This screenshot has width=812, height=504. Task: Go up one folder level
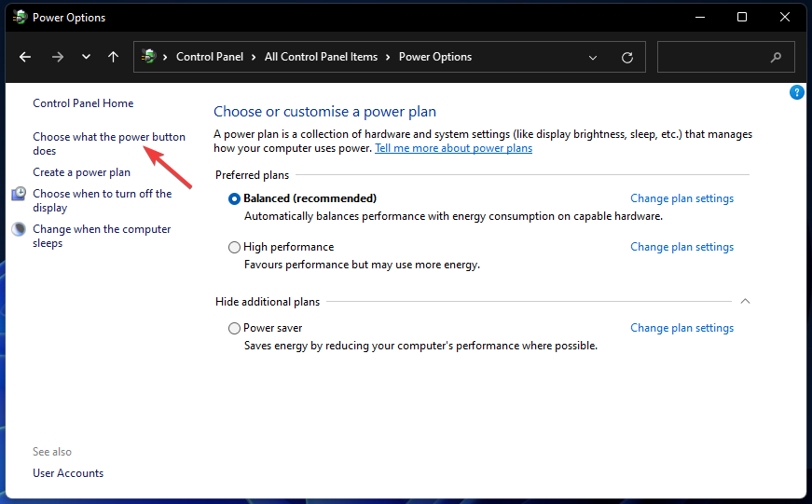(113, 57)
